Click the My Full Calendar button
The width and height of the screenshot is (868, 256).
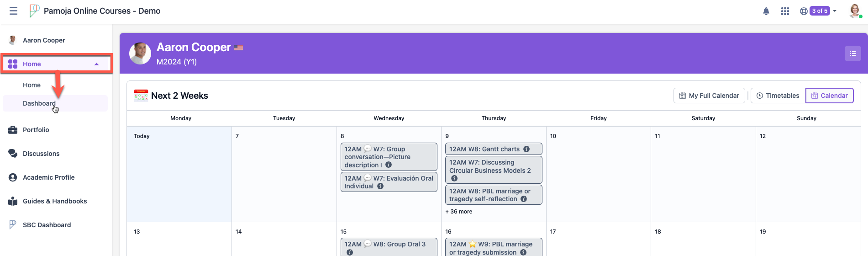coord(709,96)
